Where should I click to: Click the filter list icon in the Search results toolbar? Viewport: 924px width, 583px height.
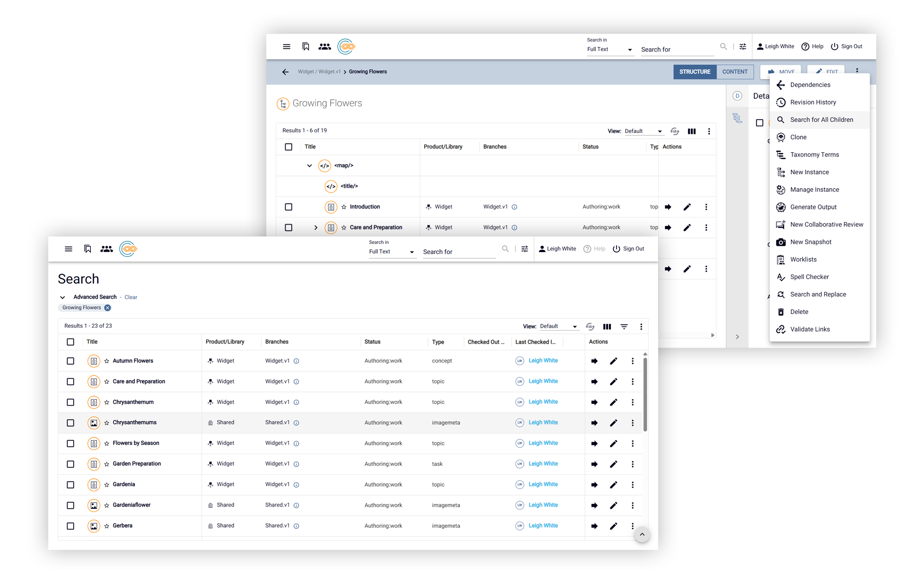624,326
